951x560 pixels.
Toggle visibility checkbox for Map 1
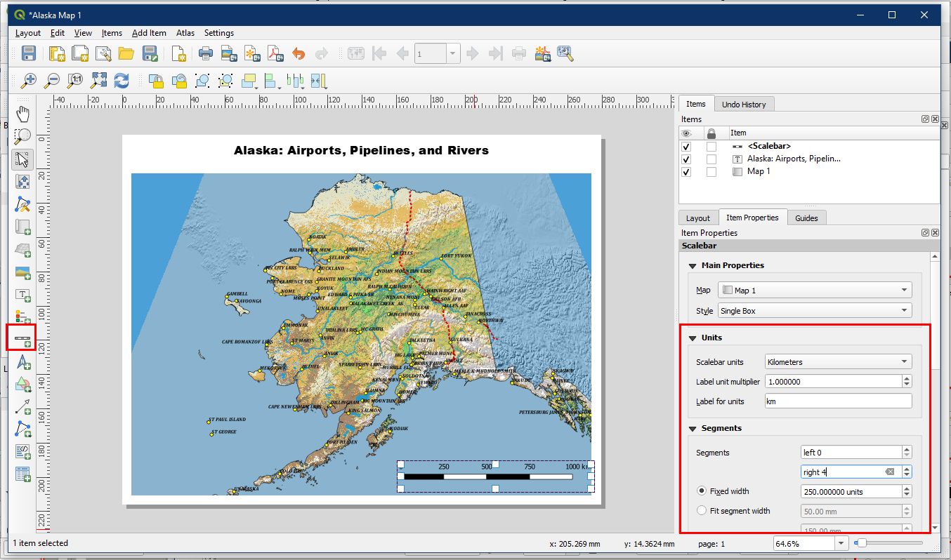tap(686, 172)
